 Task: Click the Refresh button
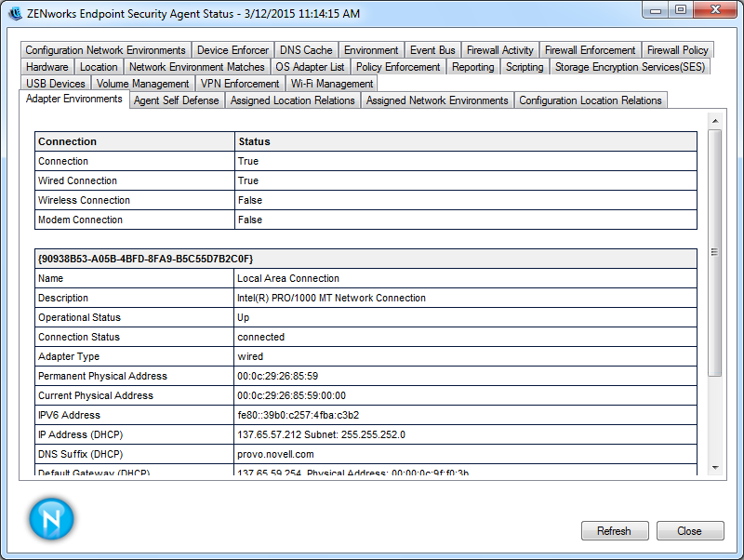pos(615,530)
